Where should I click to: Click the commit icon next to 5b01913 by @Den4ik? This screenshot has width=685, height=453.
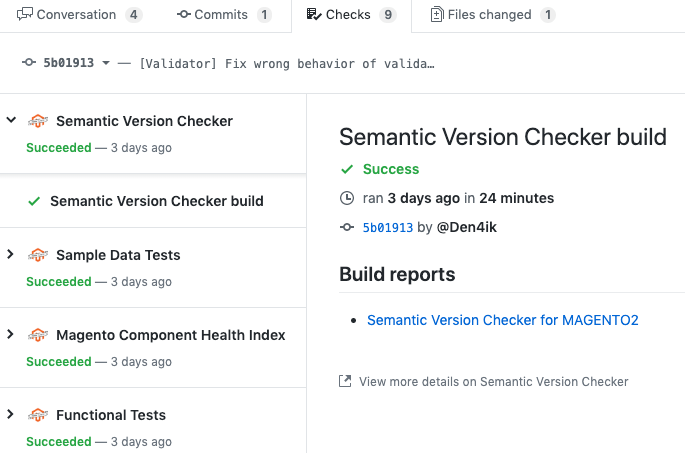(347, 227)
